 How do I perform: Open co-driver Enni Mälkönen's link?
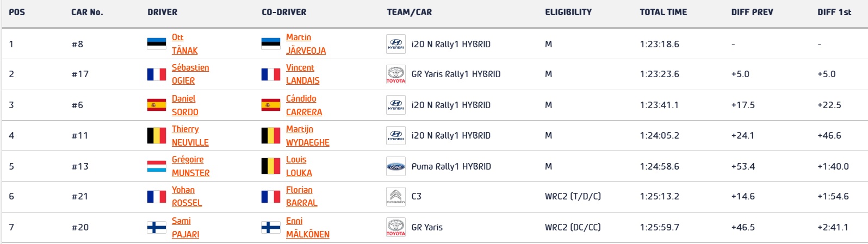tap(307, 227)
